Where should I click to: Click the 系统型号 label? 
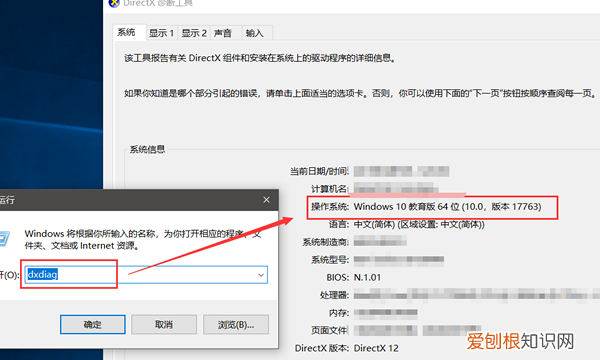pos(329,260)
